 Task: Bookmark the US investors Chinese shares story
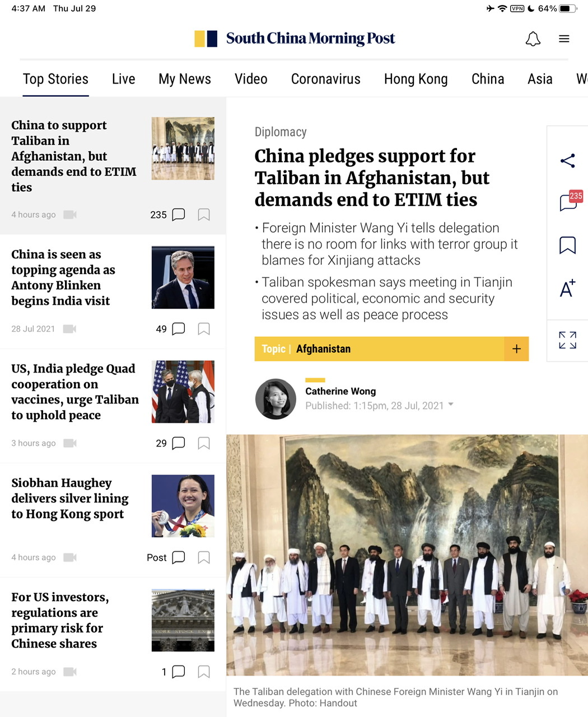coord(204,672)
